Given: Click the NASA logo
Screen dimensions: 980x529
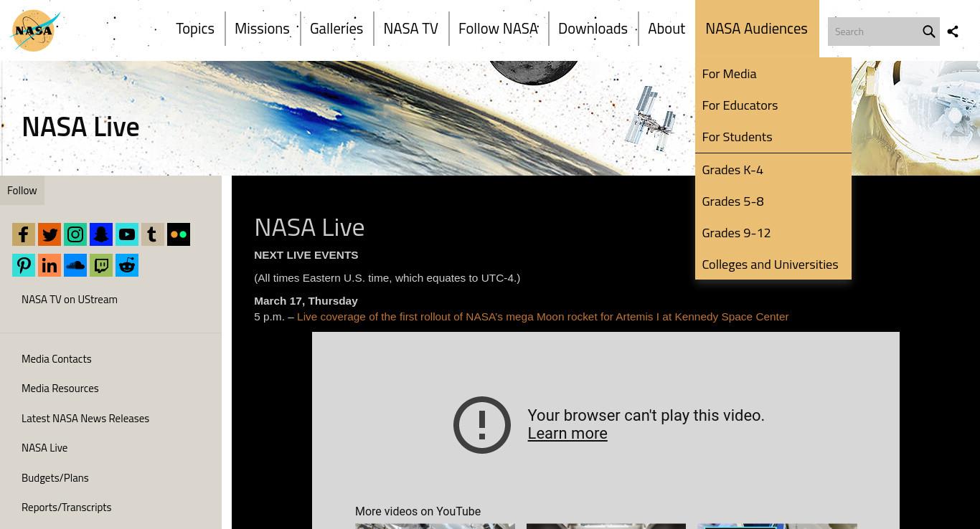Looking at the screenshot, I should [x=35, y=31].
